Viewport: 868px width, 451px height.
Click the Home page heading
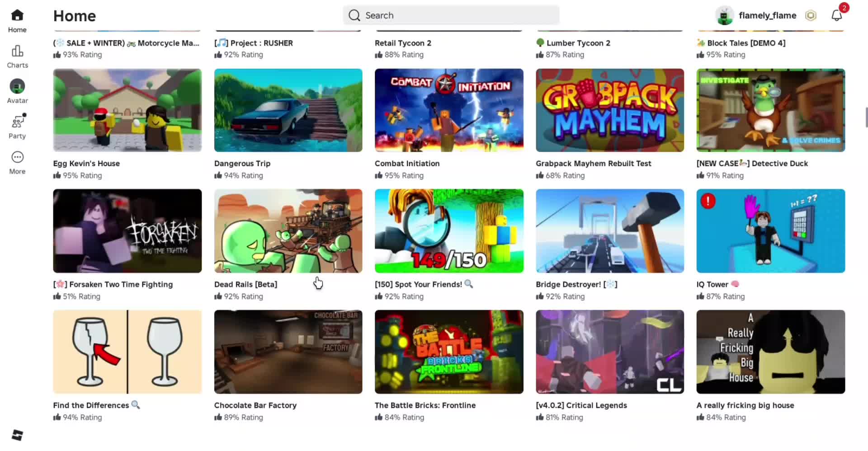(x=75, y=16)
